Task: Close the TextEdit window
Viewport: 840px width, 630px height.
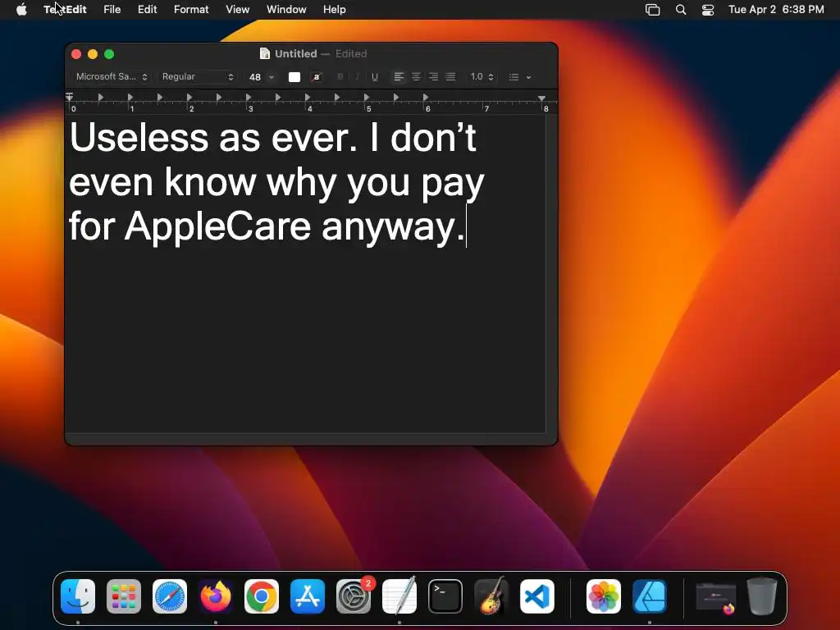Action: coord(76,54)
